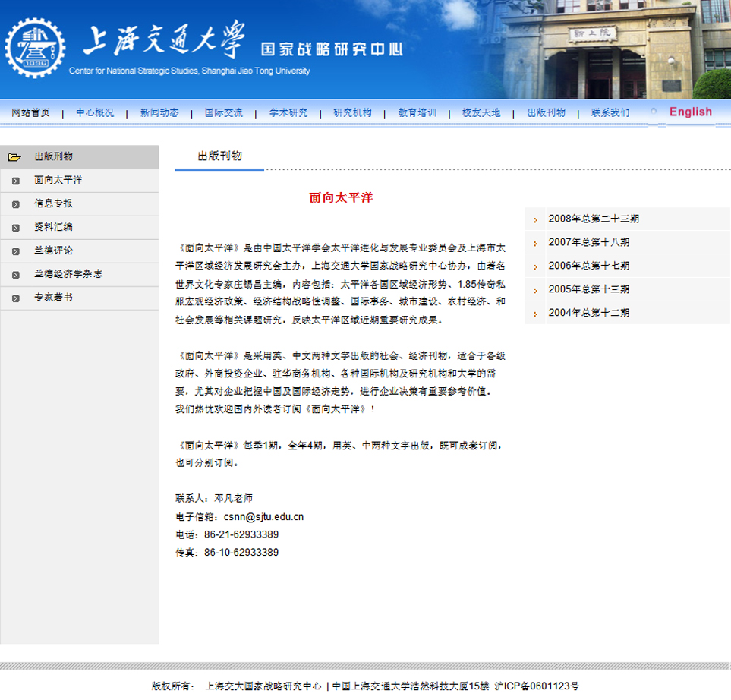Go to 新闻动态 in the nav bar
731x700 pixels.
159,113
